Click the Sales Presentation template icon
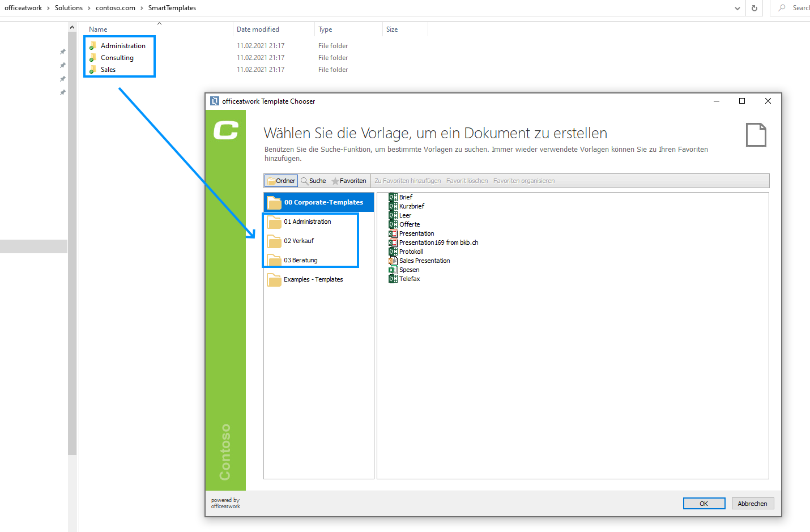This screenshot has width=810, height=532. click(x=393, y=261)
